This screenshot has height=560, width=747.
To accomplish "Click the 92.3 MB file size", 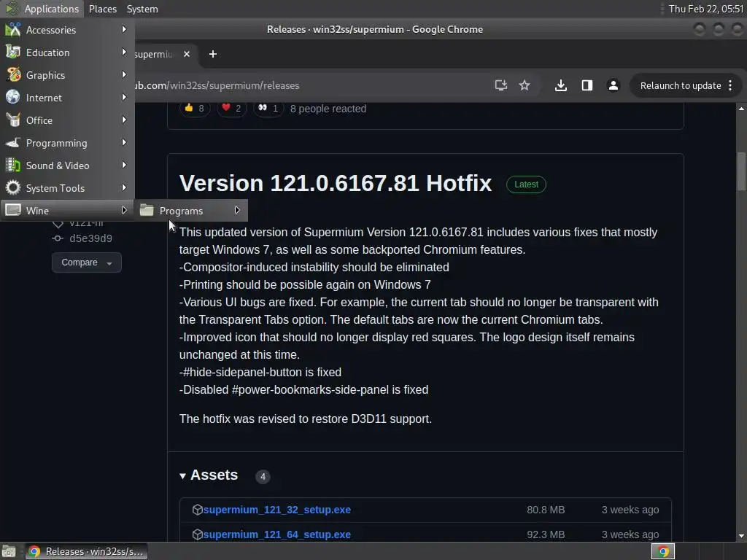I will pyautogui.click(x=546, y=534).
